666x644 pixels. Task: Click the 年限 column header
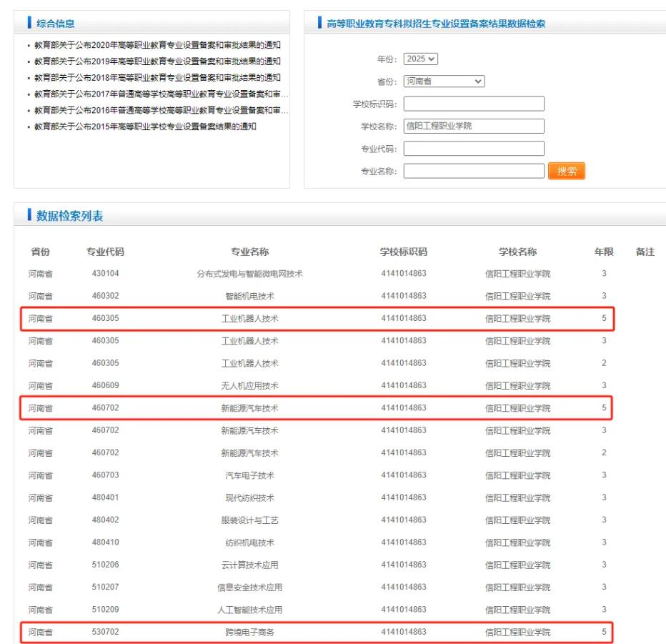click(604, 251)
